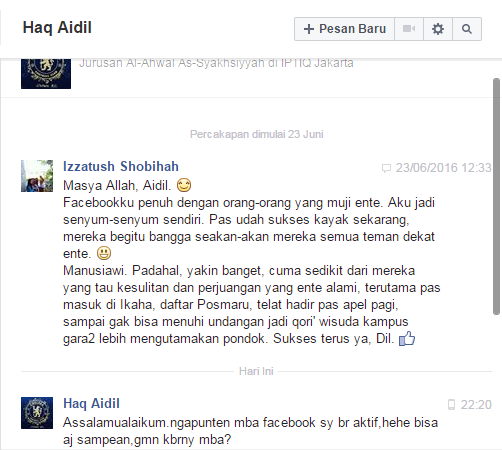Image resolution: width=502 pixels, height=450 pixels.
Task: Open Izzatush Shobihah's avatar photo
Action: pos(37,176)
